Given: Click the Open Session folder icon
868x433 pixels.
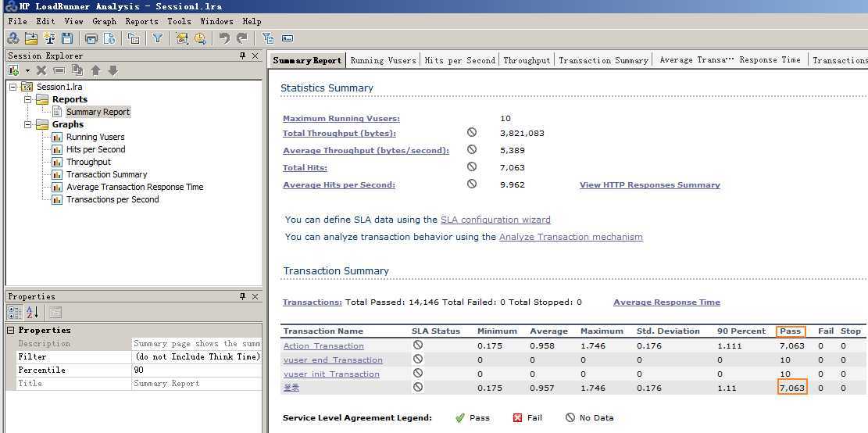Looking at the screenshot, I should click(31, 38).
